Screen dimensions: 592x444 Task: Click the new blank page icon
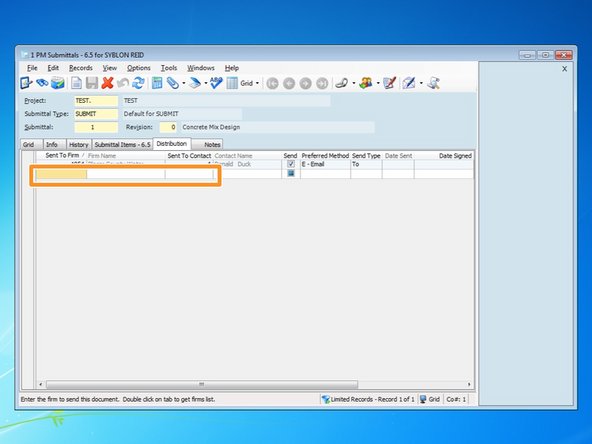tap(76, 83)
